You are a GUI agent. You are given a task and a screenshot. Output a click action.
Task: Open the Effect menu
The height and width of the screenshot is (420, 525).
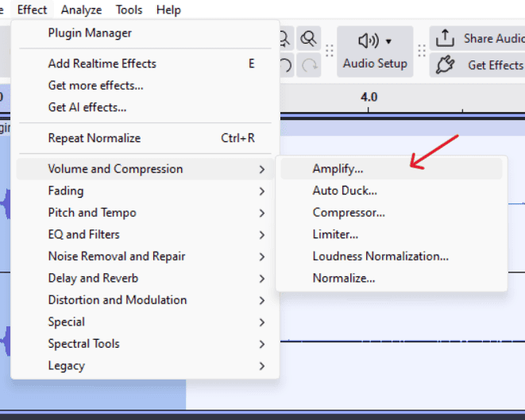[32, 10]
